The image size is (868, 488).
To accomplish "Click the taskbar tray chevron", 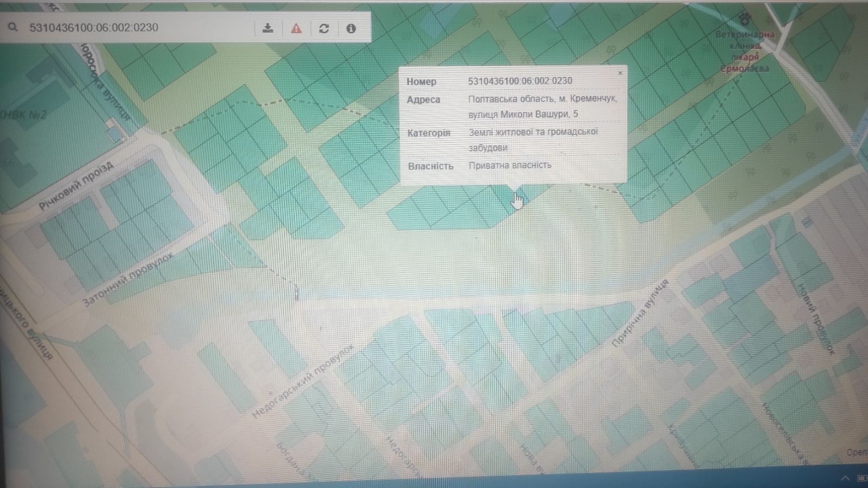I will tap(845, 478).
